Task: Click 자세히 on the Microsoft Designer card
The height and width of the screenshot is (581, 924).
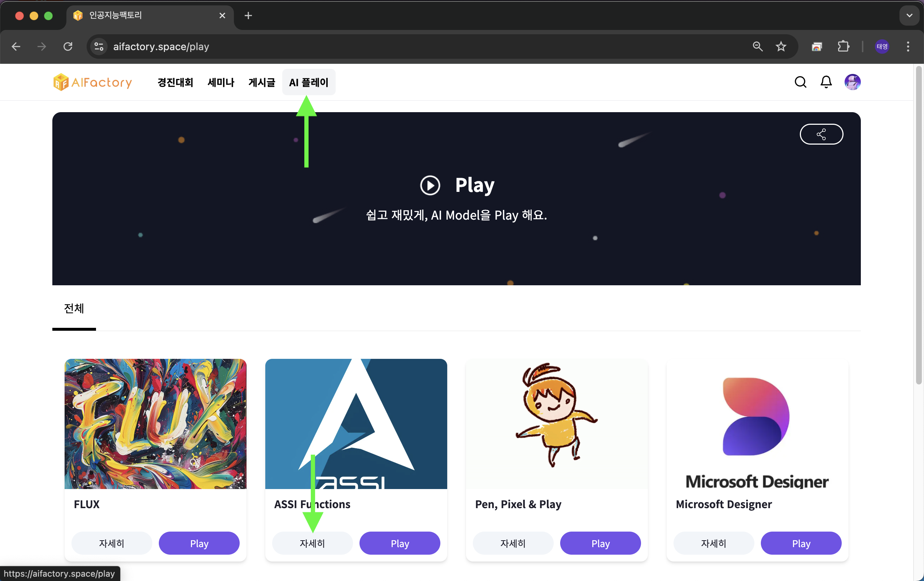Action: (714, 543)
